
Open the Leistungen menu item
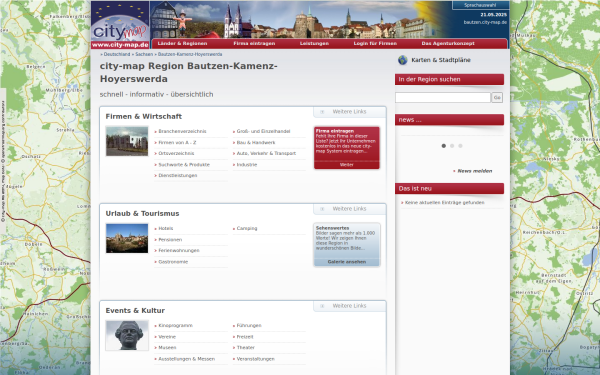pos(314,44)
